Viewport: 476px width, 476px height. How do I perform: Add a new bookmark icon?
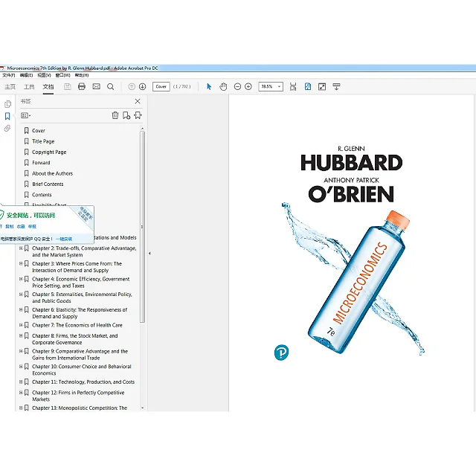[x=126, y=115]
